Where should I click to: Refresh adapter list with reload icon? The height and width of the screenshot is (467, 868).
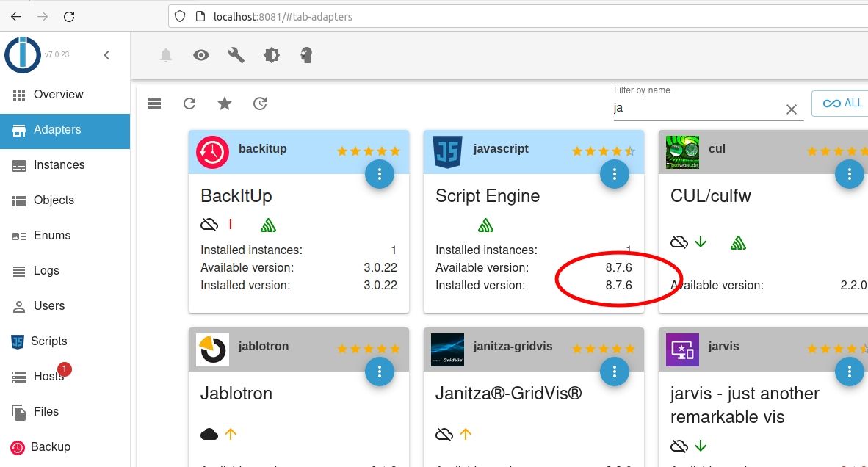click(x=189, y=104)
